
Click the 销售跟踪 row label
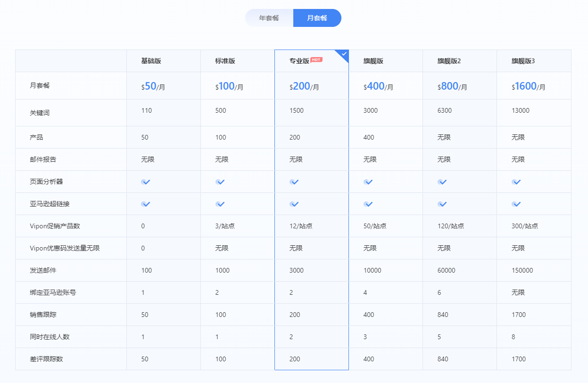pos(43,315)
